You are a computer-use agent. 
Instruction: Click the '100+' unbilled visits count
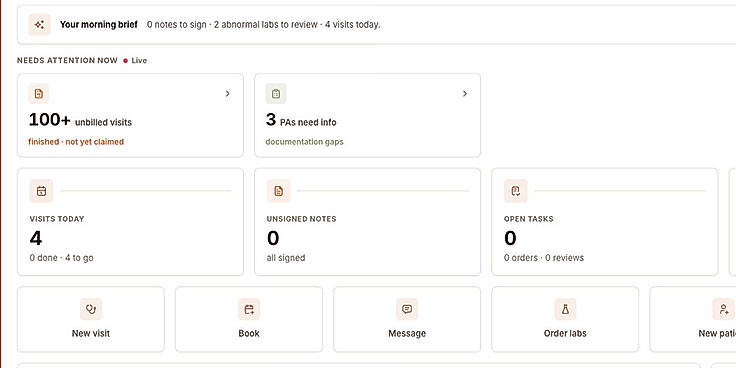coord(49,120)
